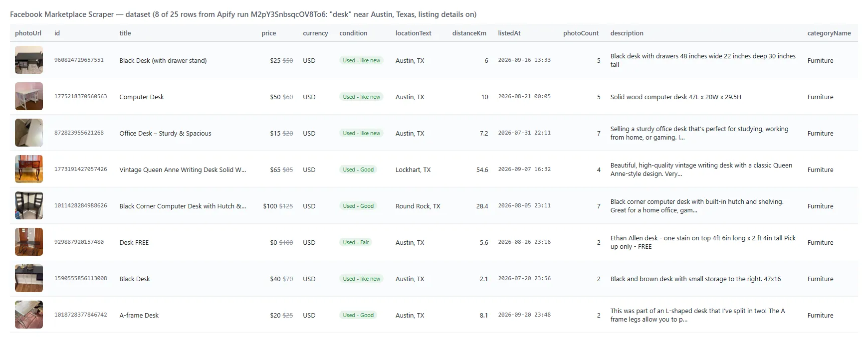Click description Black and brown desk with small storage
868x342 pixels.
695,279
